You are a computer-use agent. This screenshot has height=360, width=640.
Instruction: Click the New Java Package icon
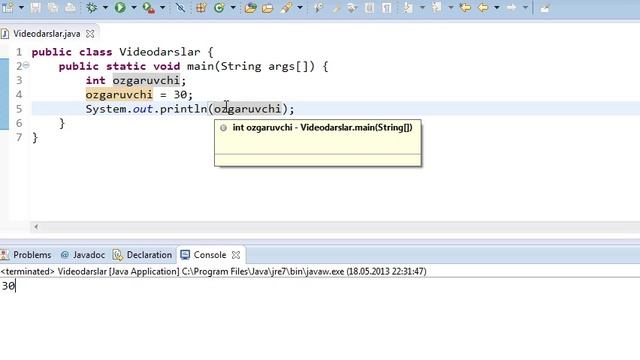(201, 7)
